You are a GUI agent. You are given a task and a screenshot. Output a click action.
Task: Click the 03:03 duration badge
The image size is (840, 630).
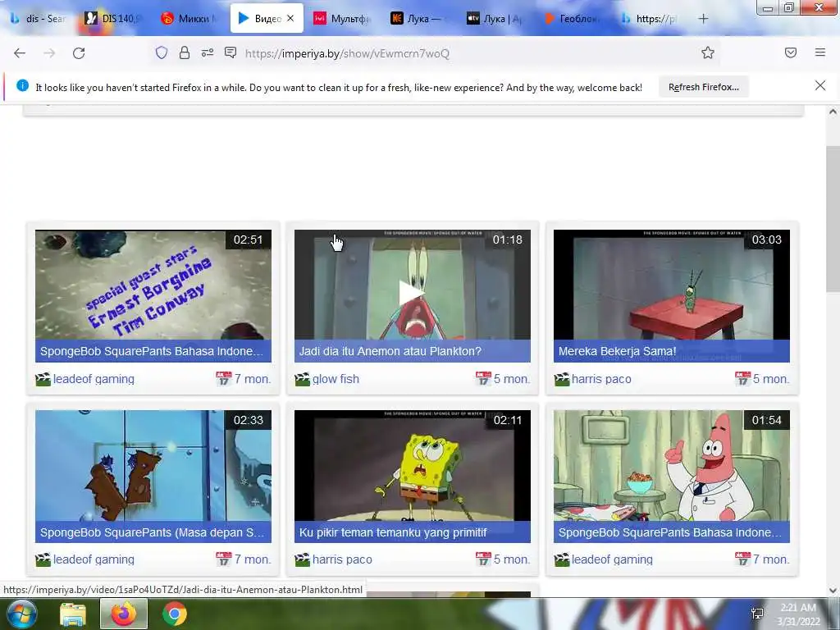click(x=767, y=240)
